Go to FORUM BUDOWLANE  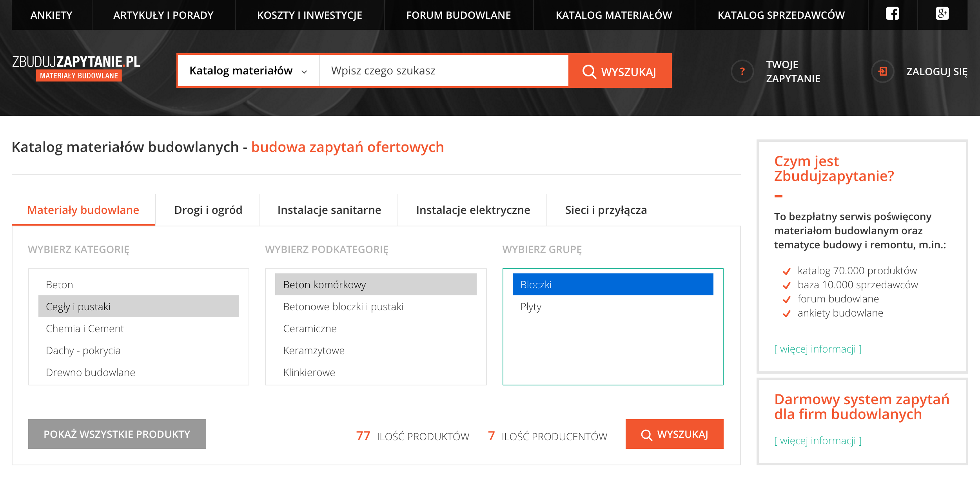tap(459, 15)
